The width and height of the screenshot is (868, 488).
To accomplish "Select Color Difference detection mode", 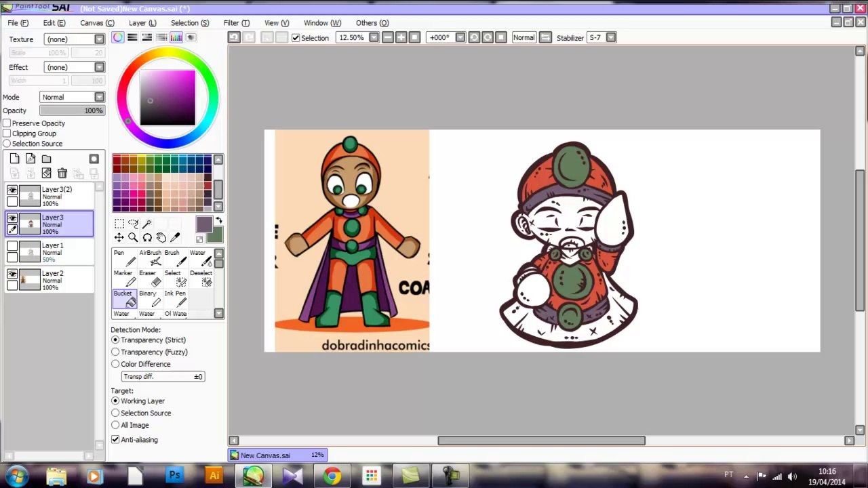I will tap(115, 364).
